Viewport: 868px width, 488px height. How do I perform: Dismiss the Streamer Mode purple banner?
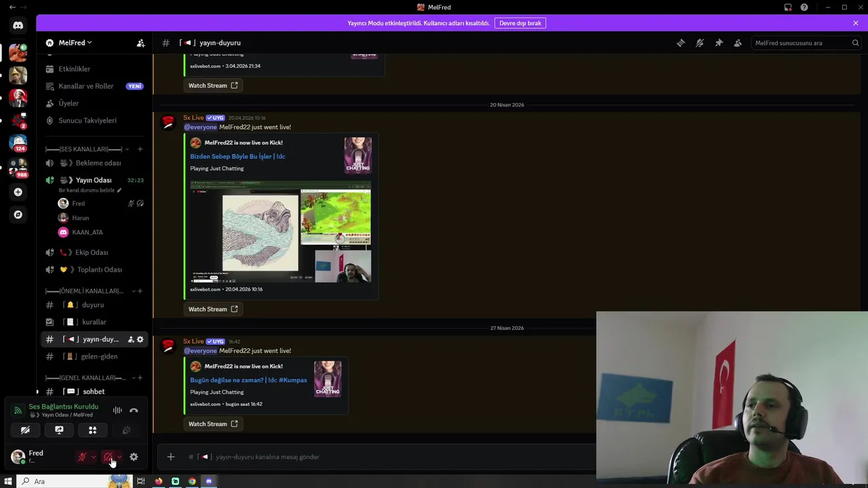[x=856, y=23]
